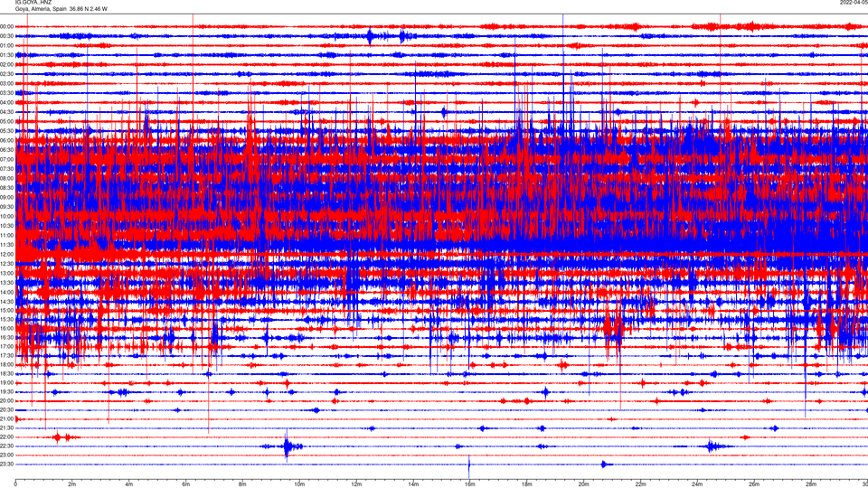
Task: Select the '06:30' trace time label
Action: coord(6,150)
